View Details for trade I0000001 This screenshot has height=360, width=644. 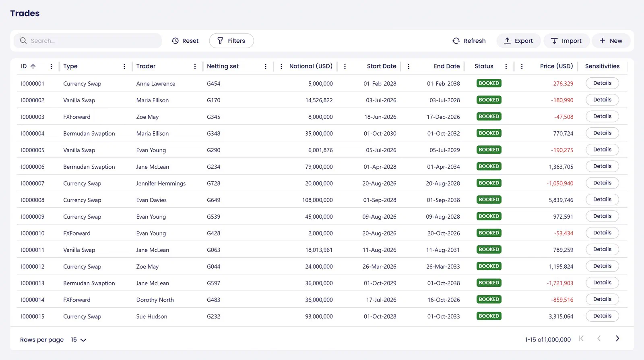point(602,83)
